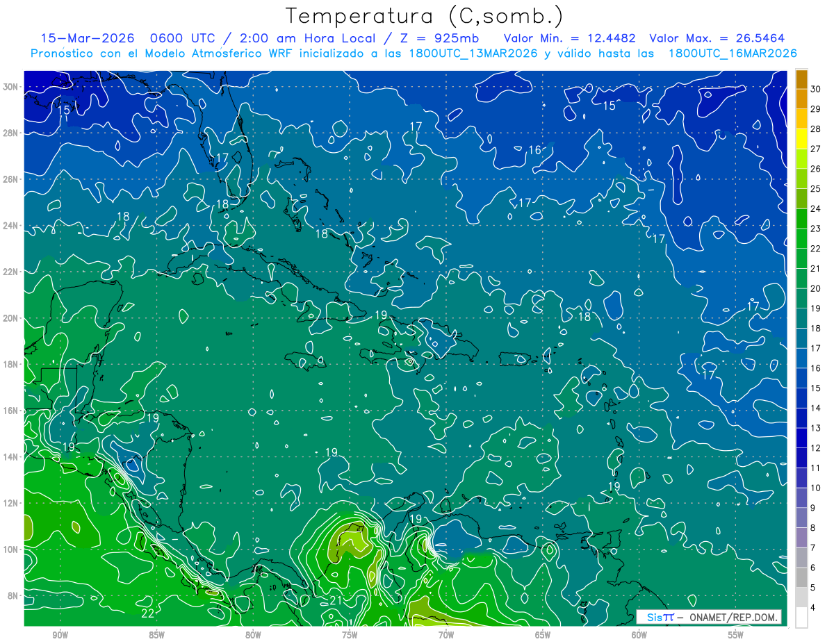
Task: Click the '70W' longitude label
Action: (x=446, y=635)
